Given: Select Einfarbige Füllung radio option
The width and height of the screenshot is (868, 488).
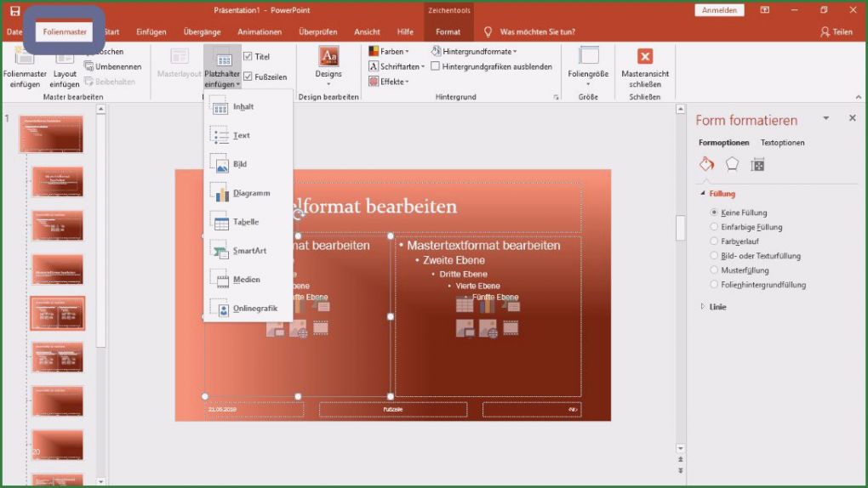Looking at the screenshot, I should pyautogui.click(x=714, y=227).
